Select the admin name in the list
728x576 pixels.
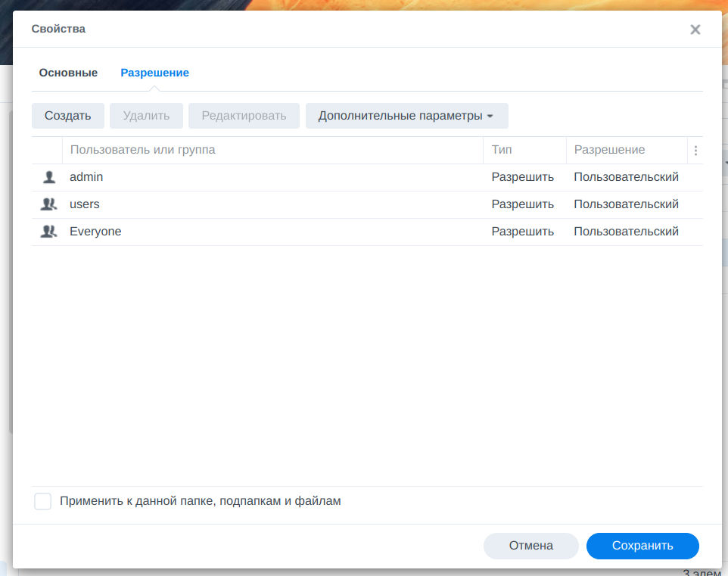86,177
